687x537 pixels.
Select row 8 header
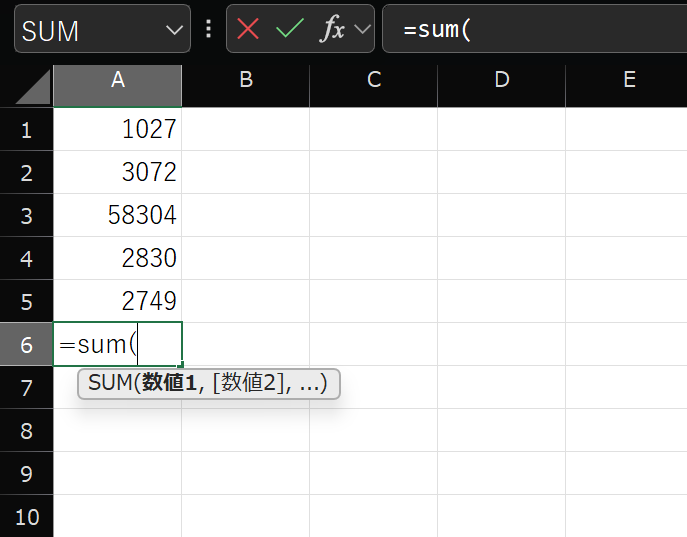(26, 430)
